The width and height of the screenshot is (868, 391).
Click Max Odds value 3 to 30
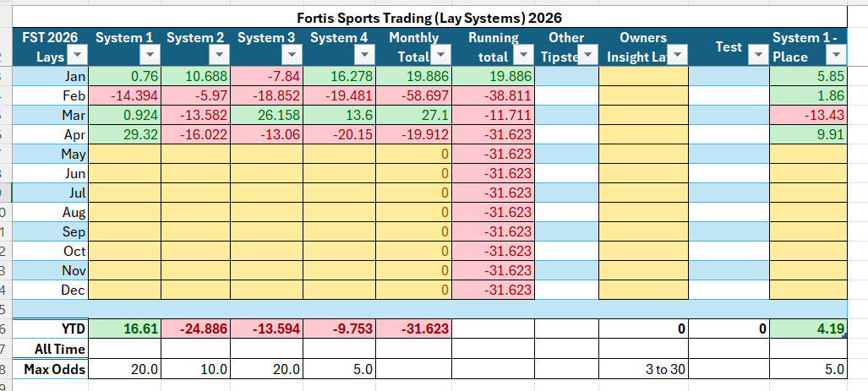tap(643, 369)
